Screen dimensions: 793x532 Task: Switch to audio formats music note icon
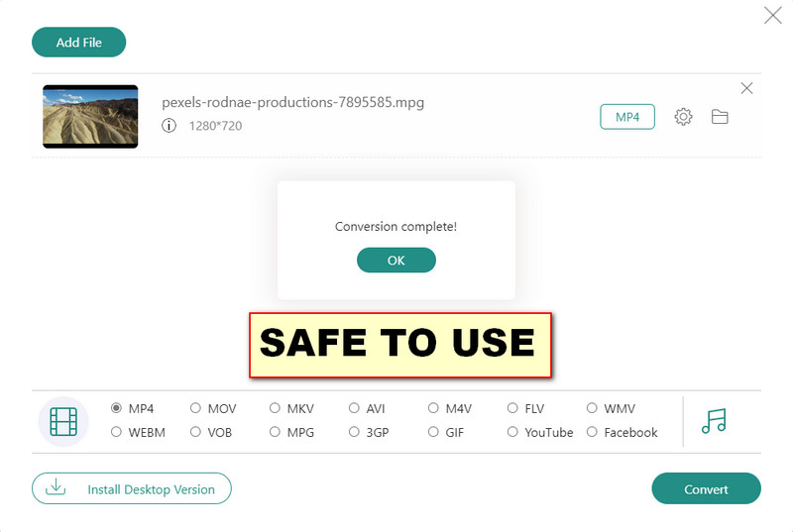pyautogui.click(x=714, y=421)
